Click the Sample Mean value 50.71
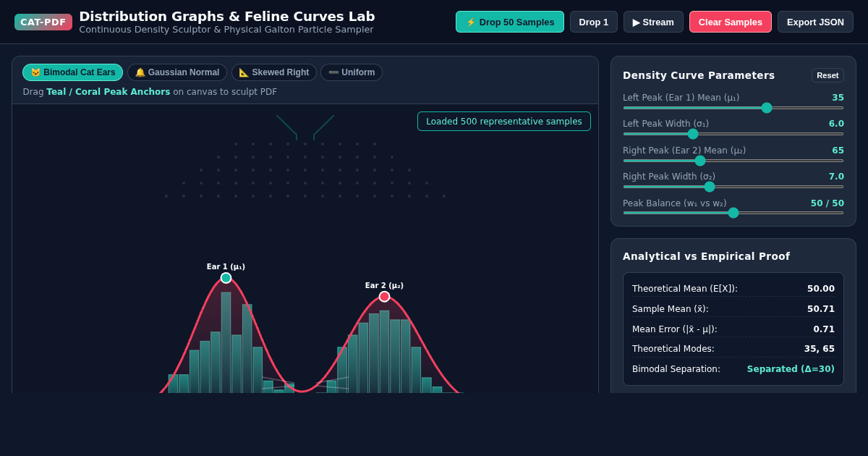868x456 pixels. click(821, 309)
